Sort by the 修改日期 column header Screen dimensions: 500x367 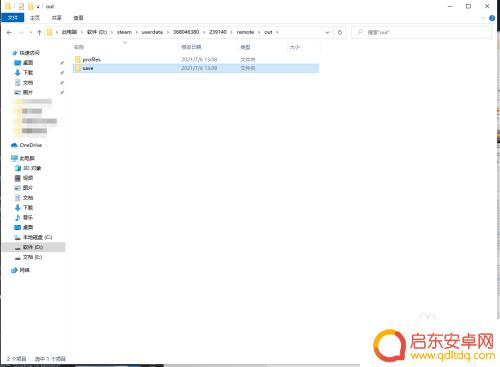(x=191, y=47)
